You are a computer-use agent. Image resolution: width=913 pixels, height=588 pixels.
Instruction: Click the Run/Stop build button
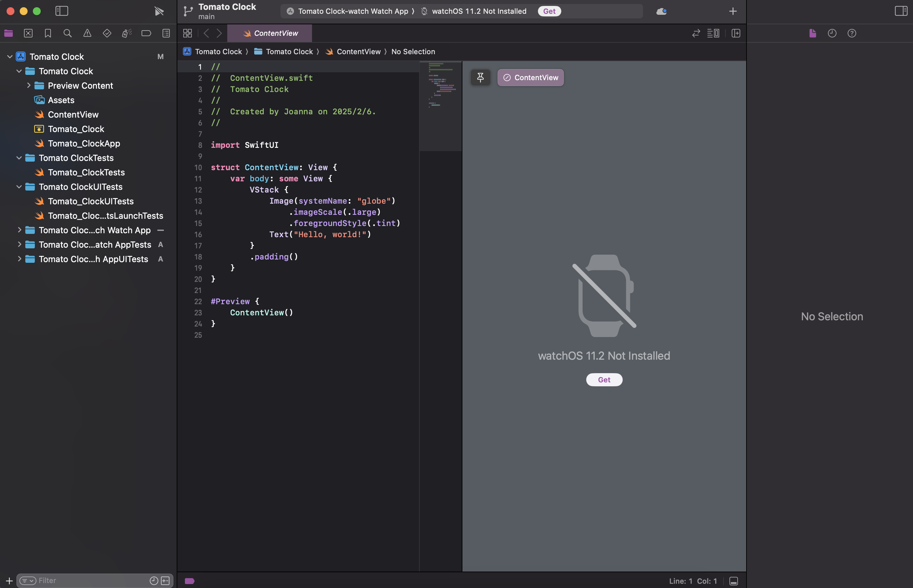pyautogui.click(x=159, y=11)
